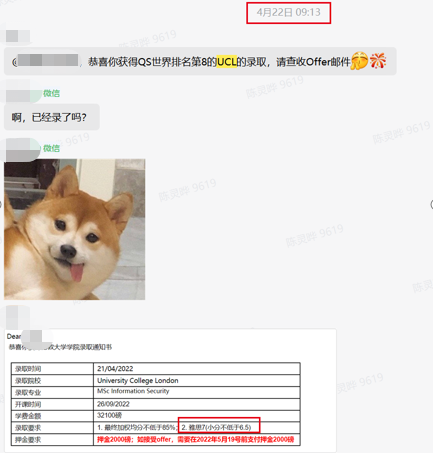Open the blurred avatar above the offer letter
Image resolution: width=433 pixels, height=453 pixels.
18,317
